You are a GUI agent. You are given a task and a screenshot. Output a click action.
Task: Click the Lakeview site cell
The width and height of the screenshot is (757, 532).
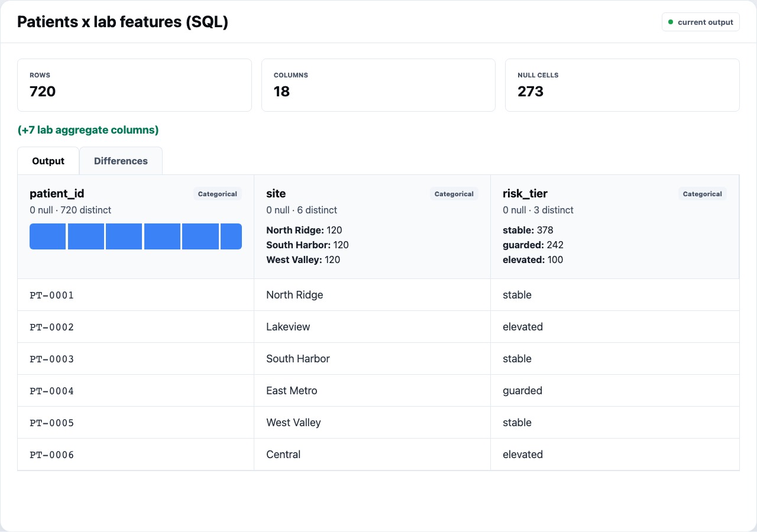click(373, 327)
